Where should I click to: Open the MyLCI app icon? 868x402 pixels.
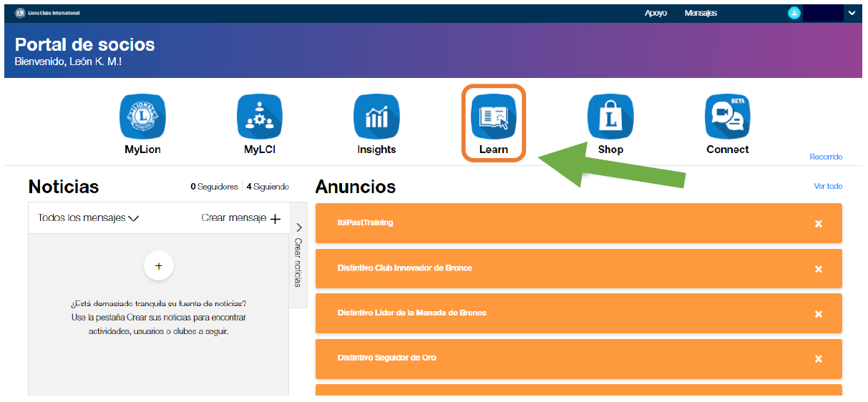[x=260, y=117]
